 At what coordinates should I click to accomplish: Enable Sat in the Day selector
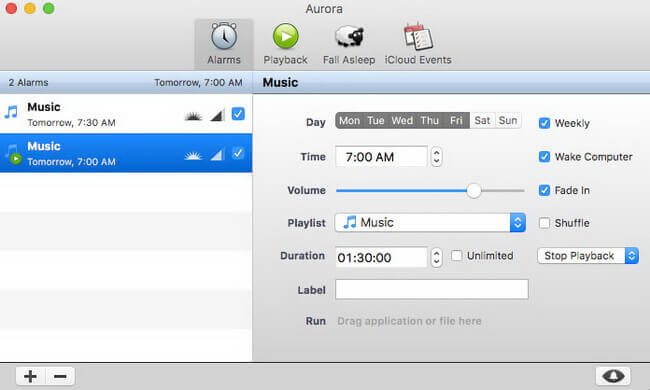(482, 121)
